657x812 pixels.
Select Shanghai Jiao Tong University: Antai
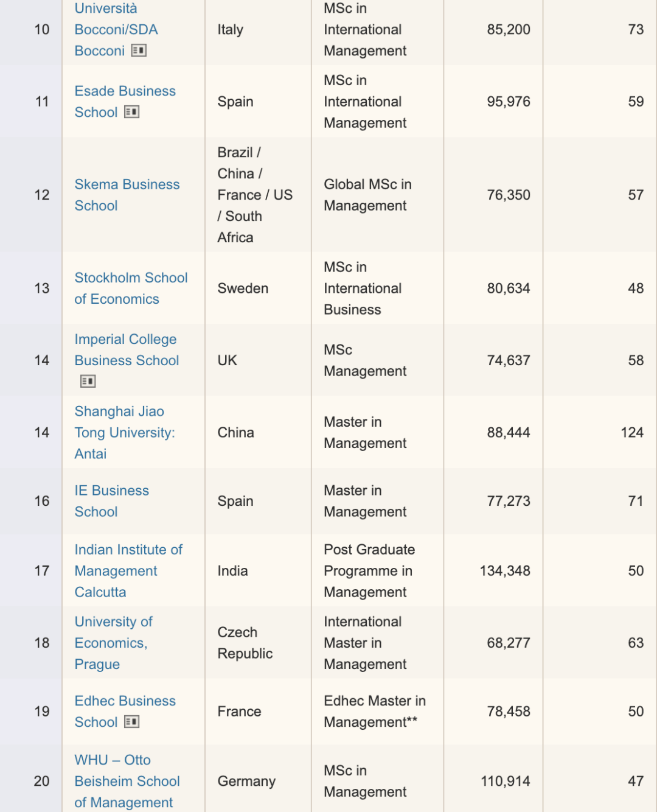[x=125, y=433]
